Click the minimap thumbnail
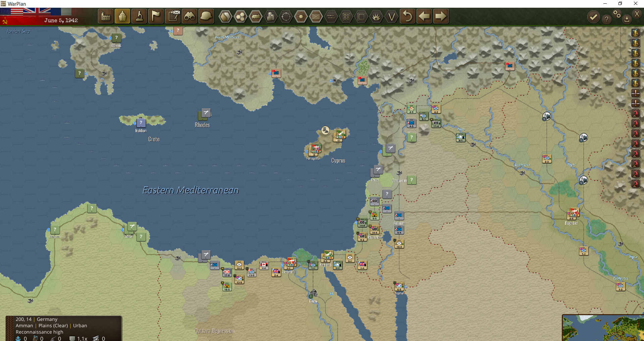The width and height of the screenshot is (644, 341). (603, 328)
